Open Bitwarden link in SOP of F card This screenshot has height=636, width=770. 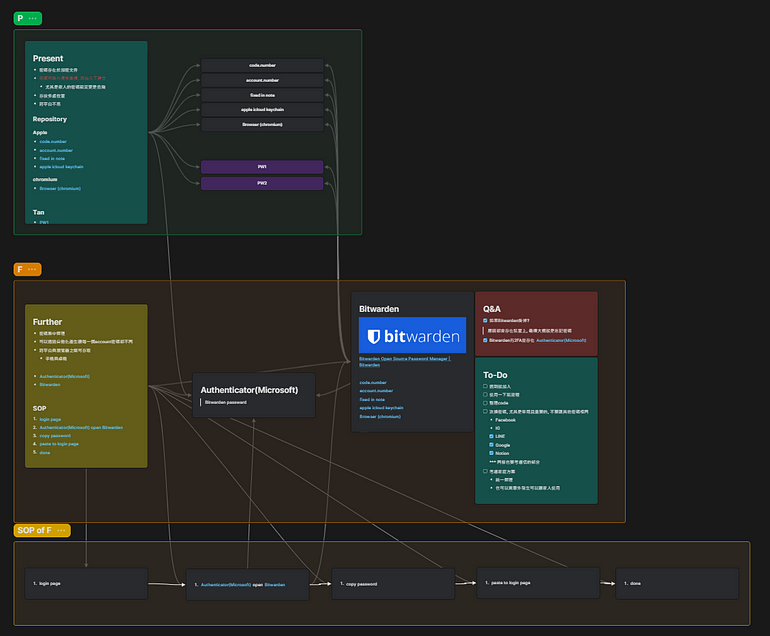tap(275, 585)
